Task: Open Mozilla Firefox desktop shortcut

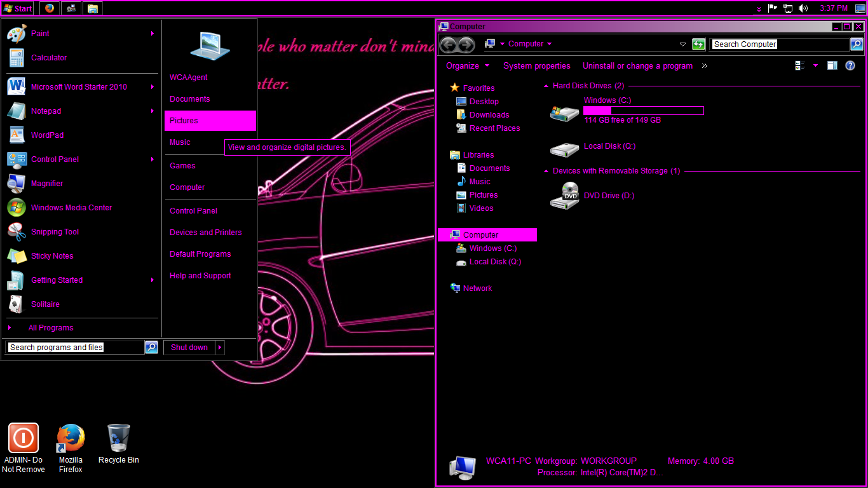Action: point(71,449)
